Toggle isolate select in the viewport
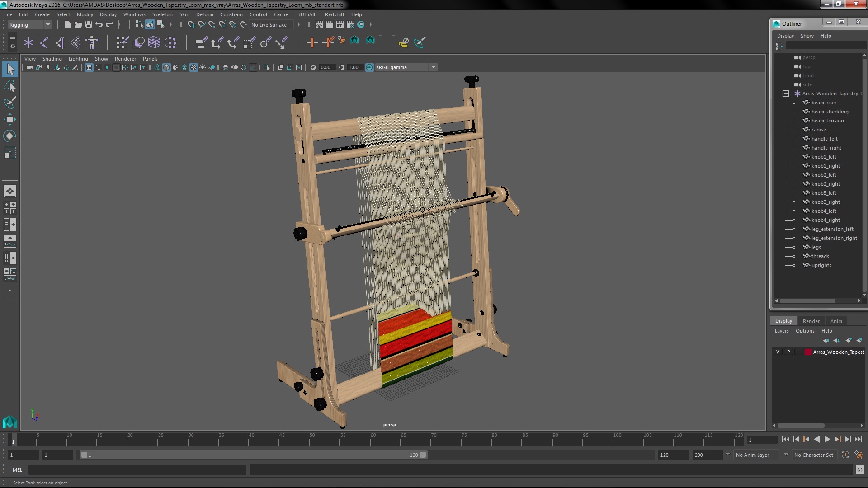The height and width of the screenshot is (488, 868). pyautogui.click(x=267, y=67)
